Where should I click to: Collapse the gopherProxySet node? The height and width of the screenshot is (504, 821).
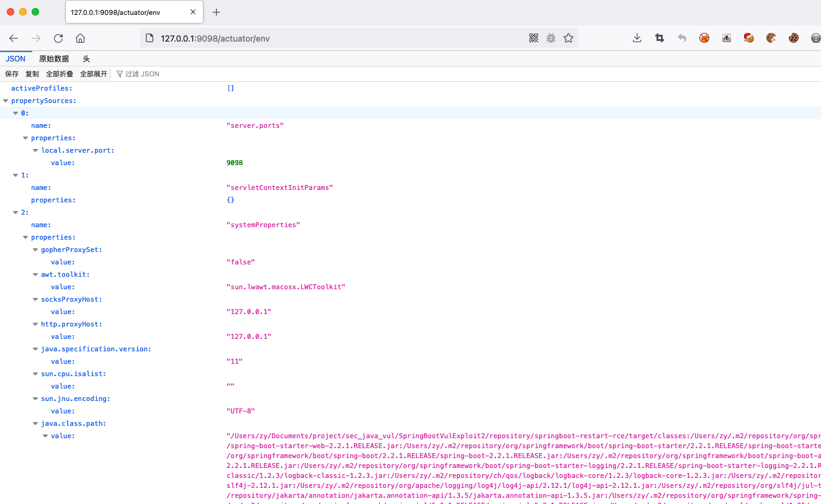pos(35,250)
